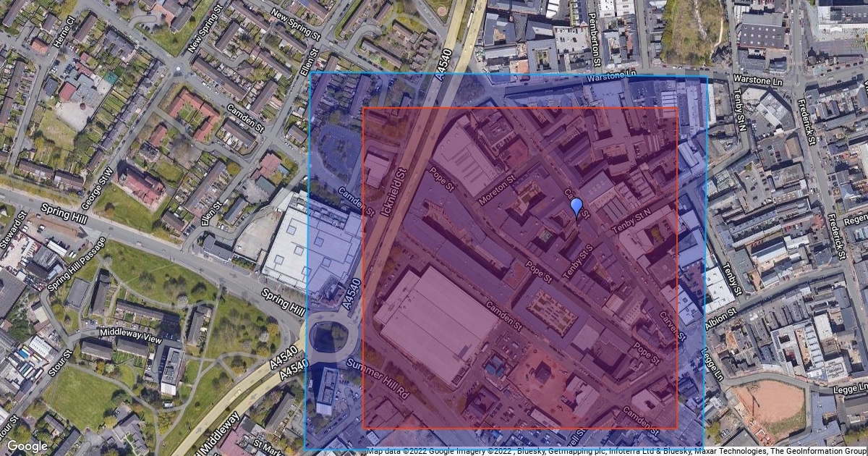Click the large warehouse roof above Summer Hill Rd
The width and height of the screenshot is (868, 456).
tap(436, 324)
